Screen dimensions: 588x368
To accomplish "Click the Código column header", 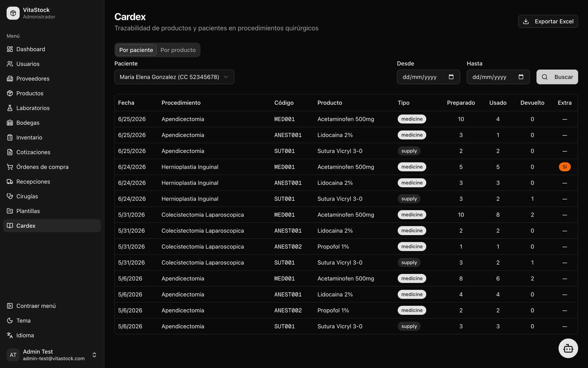I will point(284,103).
